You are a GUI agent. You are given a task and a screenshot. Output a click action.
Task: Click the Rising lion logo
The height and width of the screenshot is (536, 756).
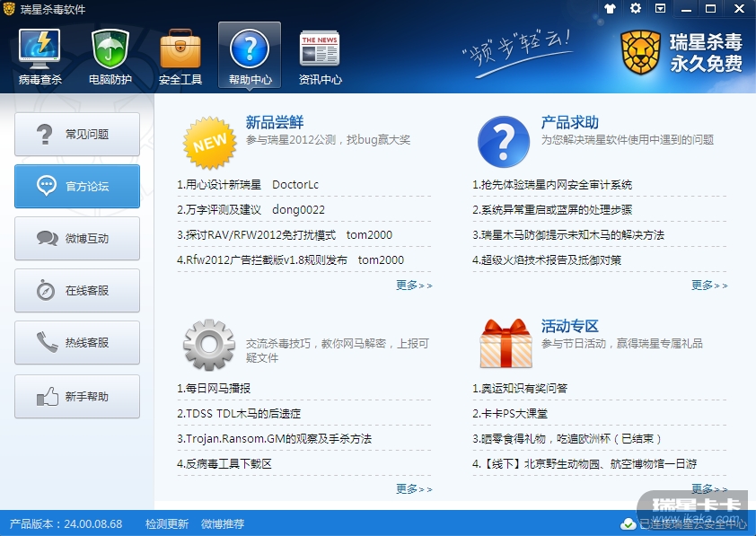[x=640, y=53]
